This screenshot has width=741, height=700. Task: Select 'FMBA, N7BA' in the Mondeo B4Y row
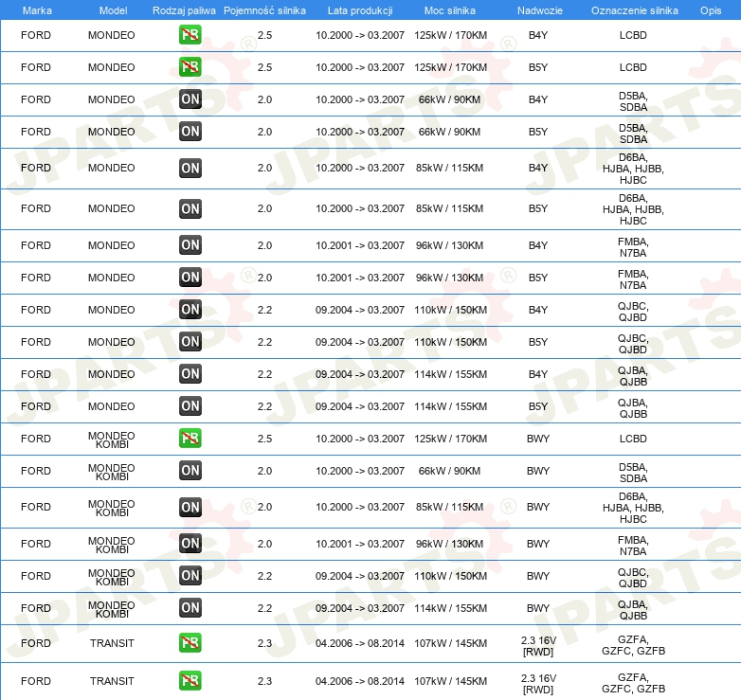(633, 247)
